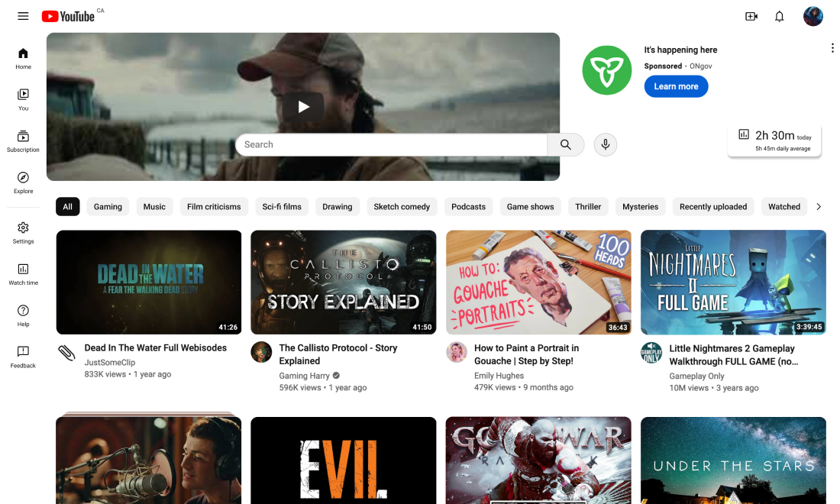Screen dimensions: 840x504
Task: Open the Little Nightmares II video thumbnail
Action: pos(733,283)
